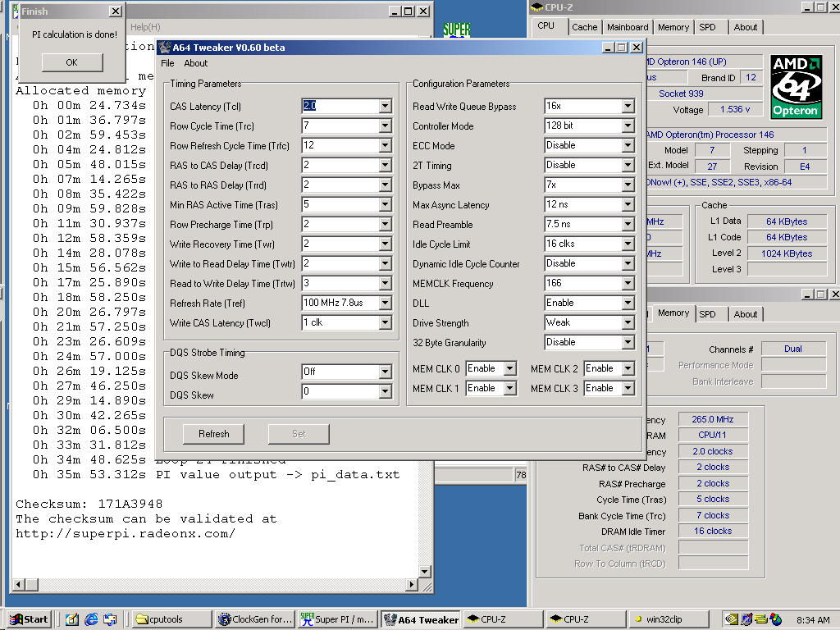Open the About menu in A64 Tweaker

(x=195, y=63)
